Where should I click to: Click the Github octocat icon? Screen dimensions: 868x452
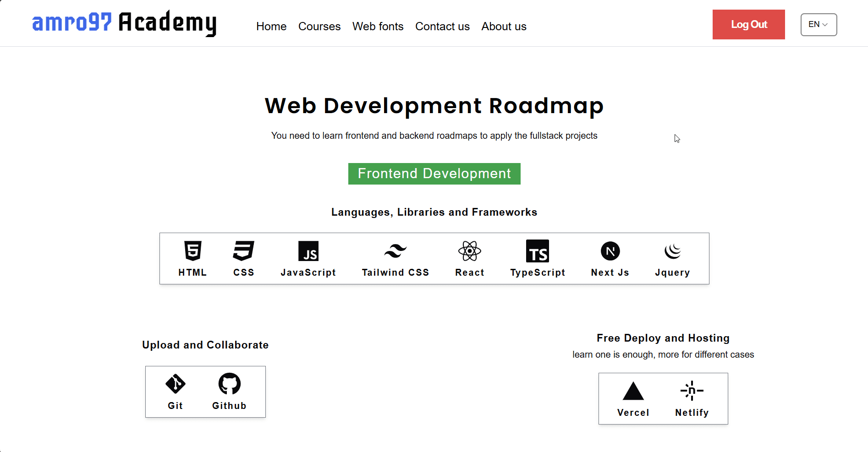point(229,384)
